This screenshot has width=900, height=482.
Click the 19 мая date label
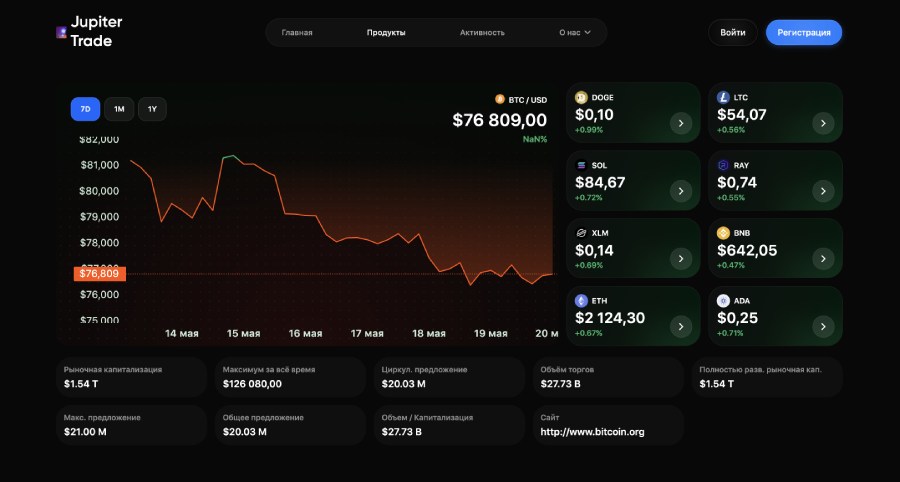coord(491,333)
